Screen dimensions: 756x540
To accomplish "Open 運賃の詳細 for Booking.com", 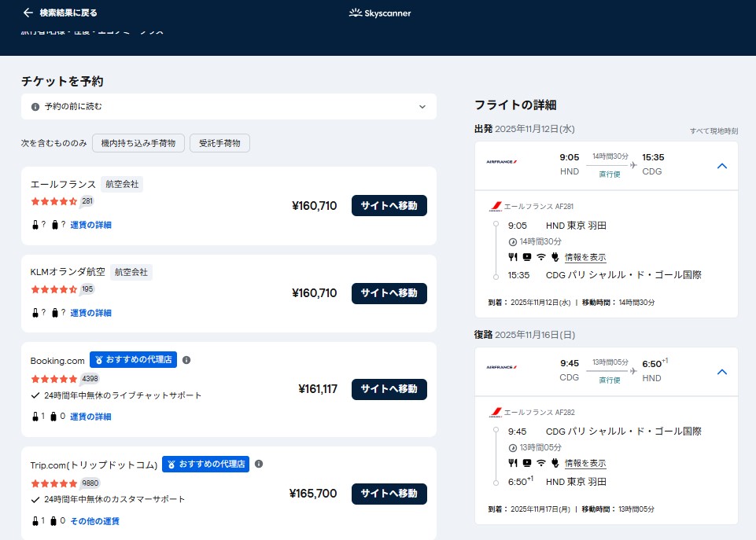I will (90, 417).
